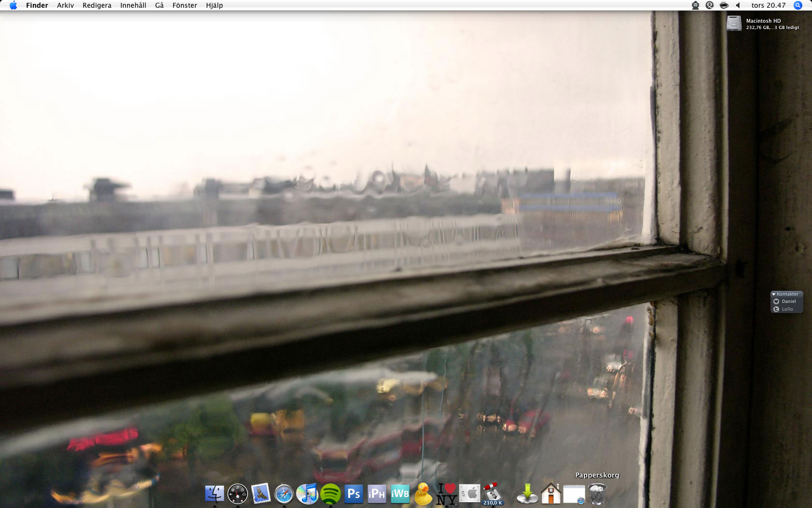Image resolution: width=812 pixels, height=508 pixels.
Task: Open Spotlight search magnifier
Action: point(798,5)
